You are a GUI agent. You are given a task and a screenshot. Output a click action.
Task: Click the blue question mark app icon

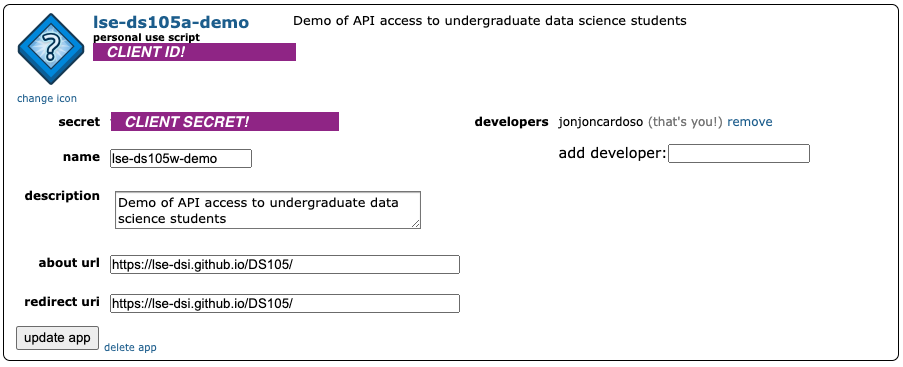[x=51, y=50]
